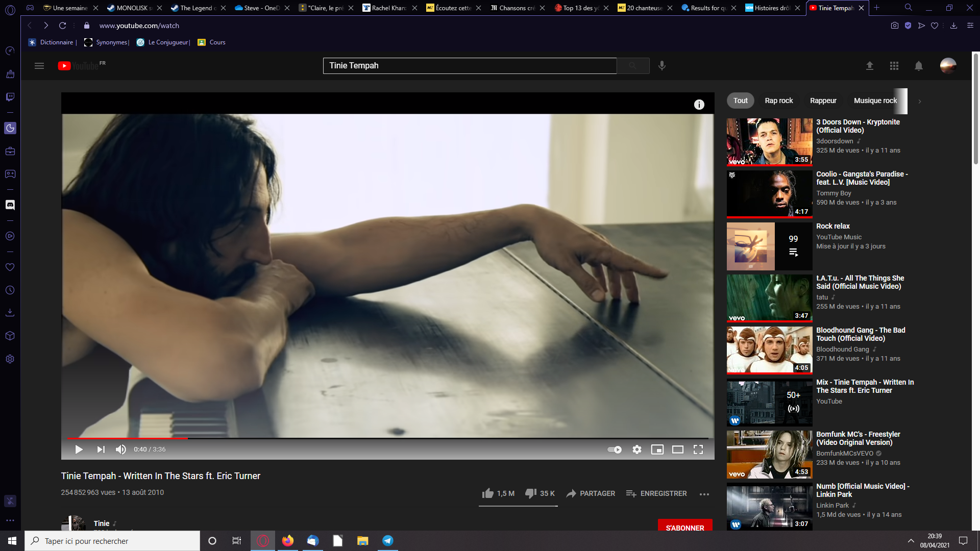Open the Easy Setup menu icon

[970, 26]
